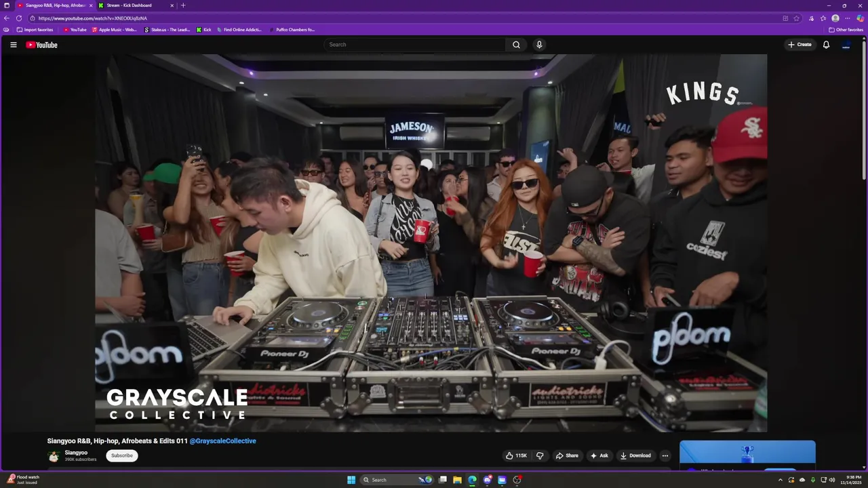The height and width of the screenshot is (488, 868).
Task: Open the Siangyoo channel name link
Action: click(x=76, y=453)
